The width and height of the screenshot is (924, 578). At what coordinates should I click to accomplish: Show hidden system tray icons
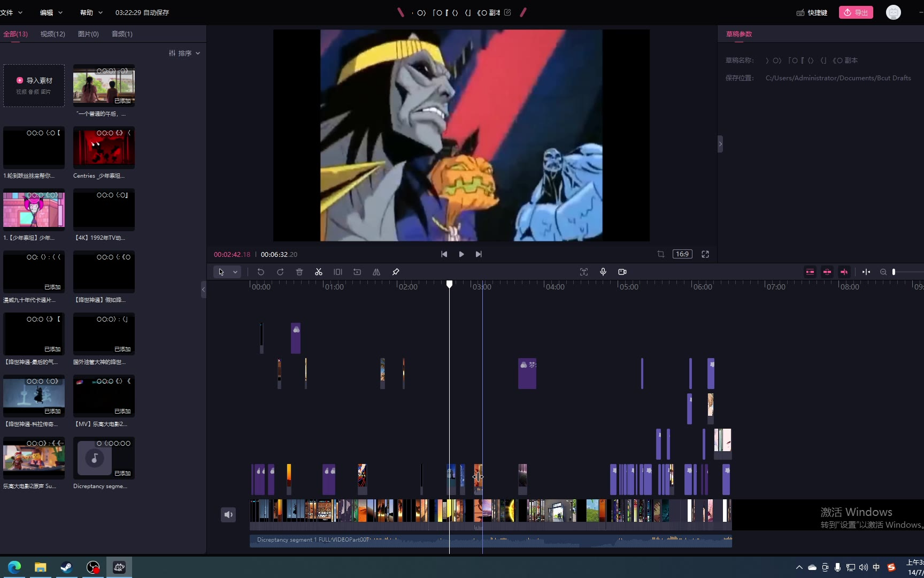pos(799,567)
